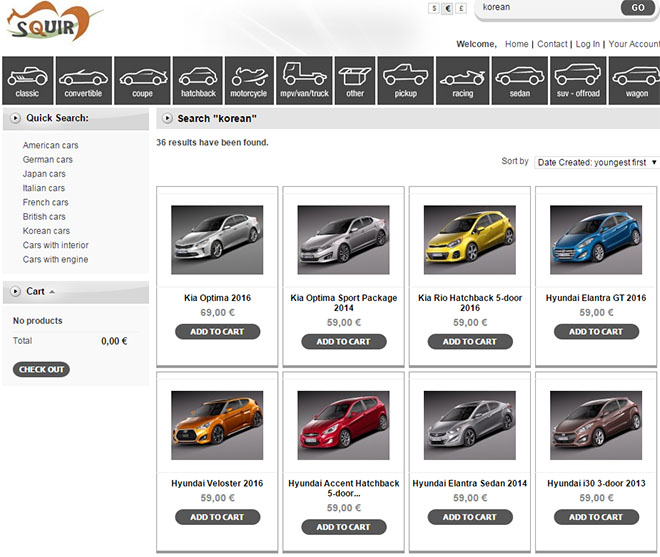Select the hatchback category icon
The height and width of the screenshot is (557, 660).
[x=198, y=80]
